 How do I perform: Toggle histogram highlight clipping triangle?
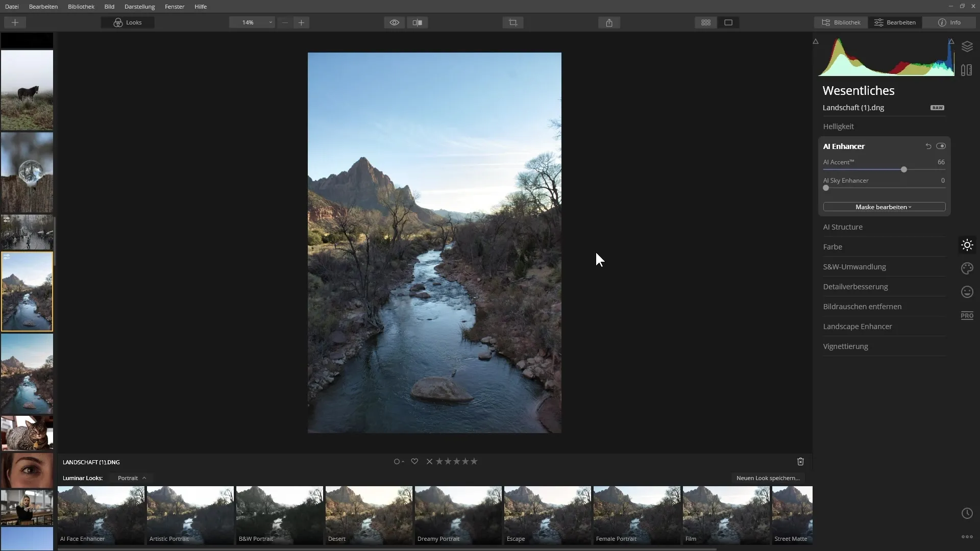tap(951, 41)
